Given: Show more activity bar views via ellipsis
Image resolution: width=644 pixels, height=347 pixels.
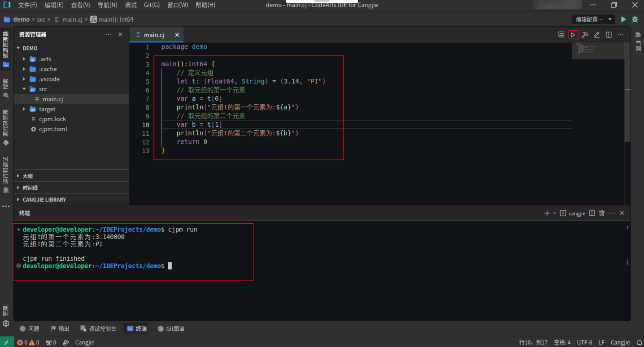Looking at the screenshot, I should [6, 206].
